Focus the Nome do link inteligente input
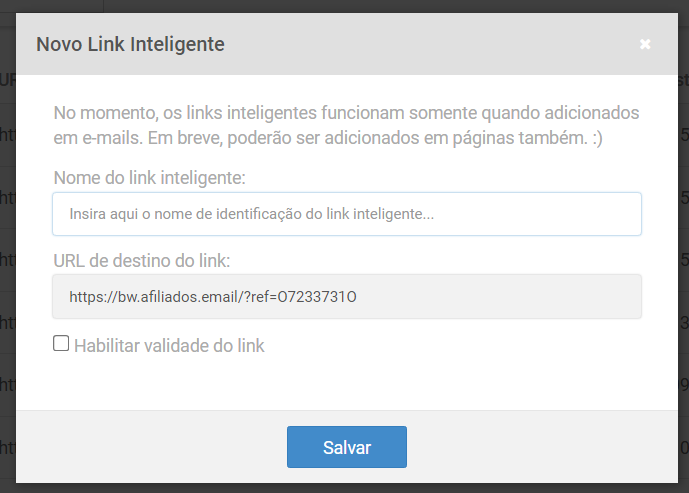The image size is (689, 493). [346, 214]
